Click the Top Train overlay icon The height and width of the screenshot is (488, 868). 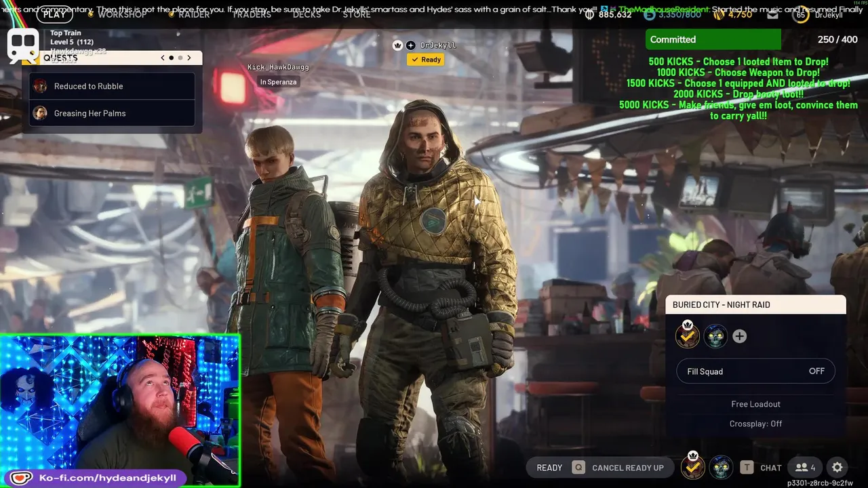[x=22, y=45]
